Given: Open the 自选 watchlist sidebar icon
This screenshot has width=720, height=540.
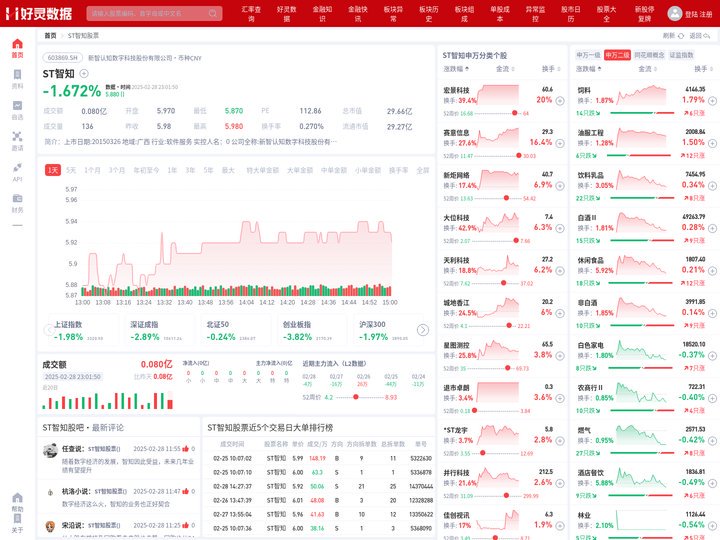Looking at the screenshot, I should (17, 106).
